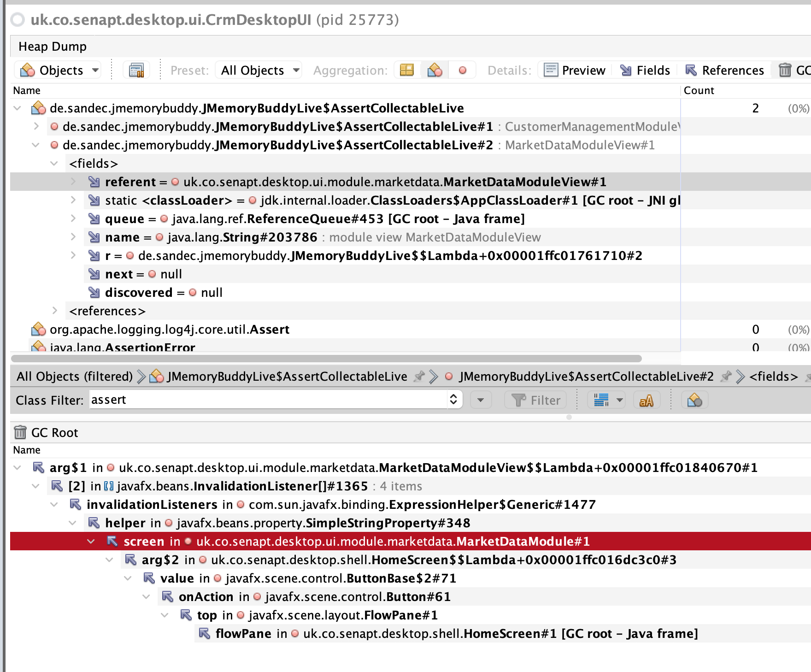Expand the <references> node
This screenshot has width=811, height=672.
click(55, 311)
